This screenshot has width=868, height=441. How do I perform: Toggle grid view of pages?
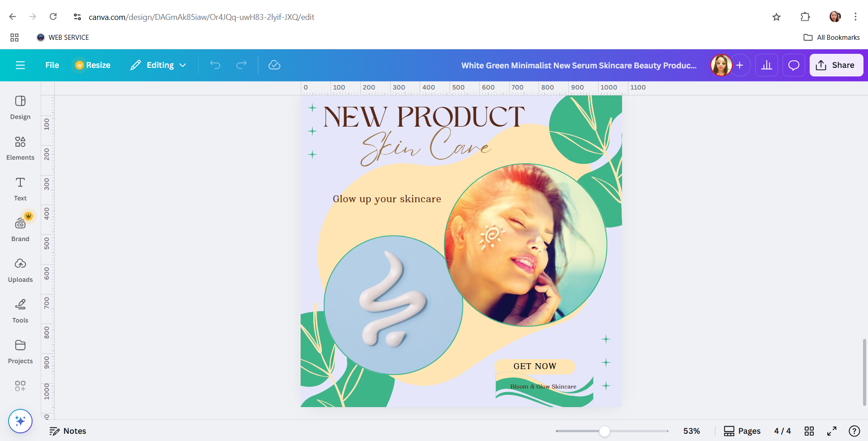click(809, 431)
